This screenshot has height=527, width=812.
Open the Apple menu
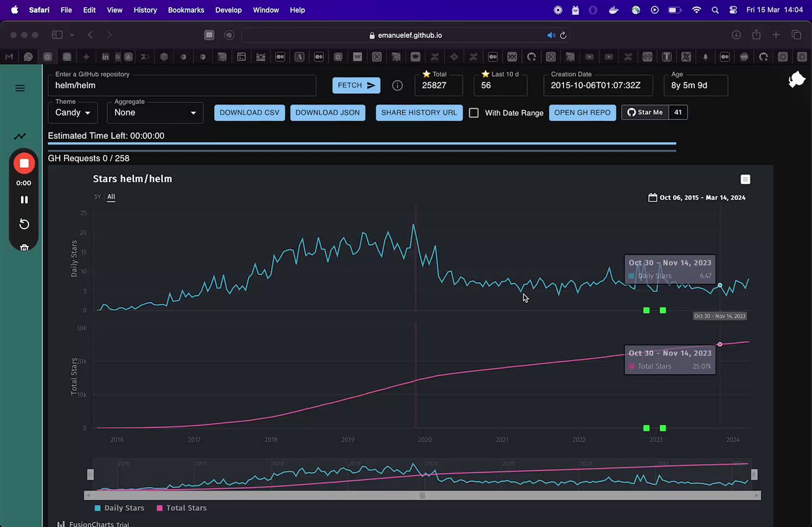click(15, 10)
